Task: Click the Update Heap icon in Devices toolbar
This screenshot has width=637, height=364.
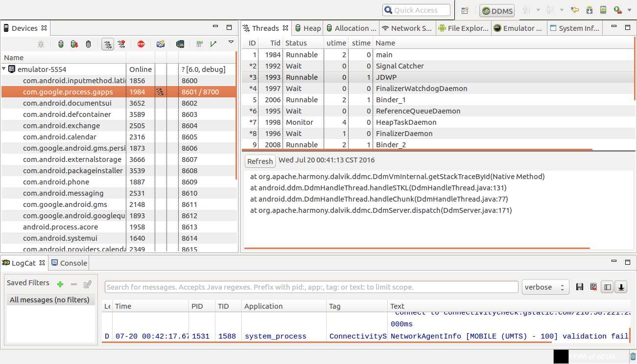Action: pos(61,44)
